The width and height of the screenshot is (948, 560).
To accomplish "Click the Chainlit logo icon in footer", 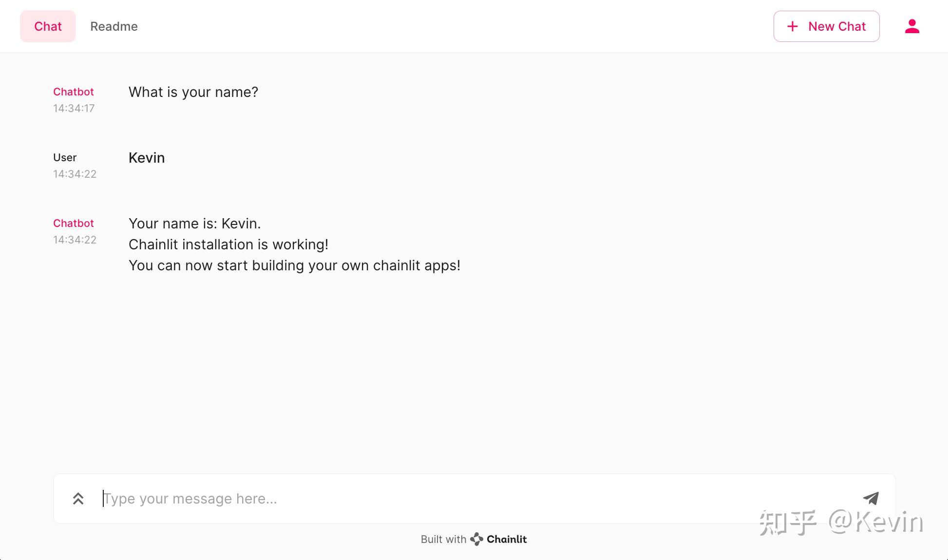I will pos(476,539).
